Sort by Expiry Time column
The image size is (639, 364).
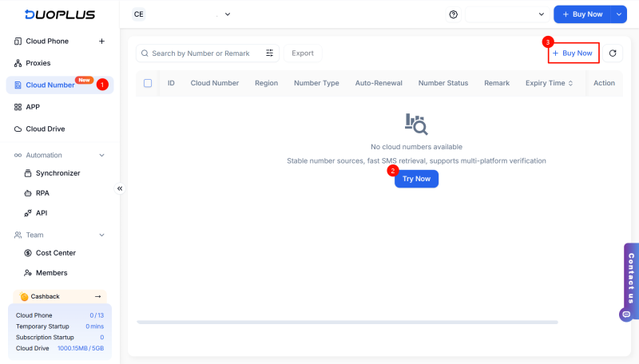tap(549, 83)
